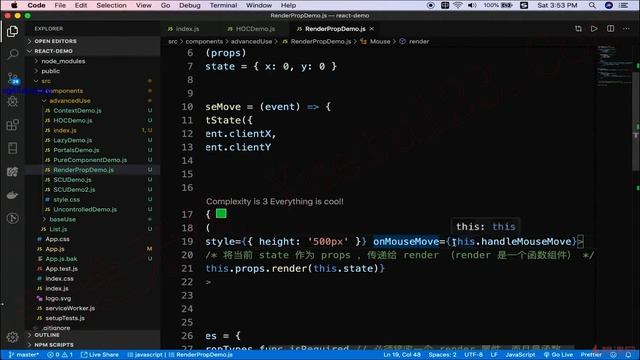
Task: Click Prettier in the status bar
Action: point(591,355)
